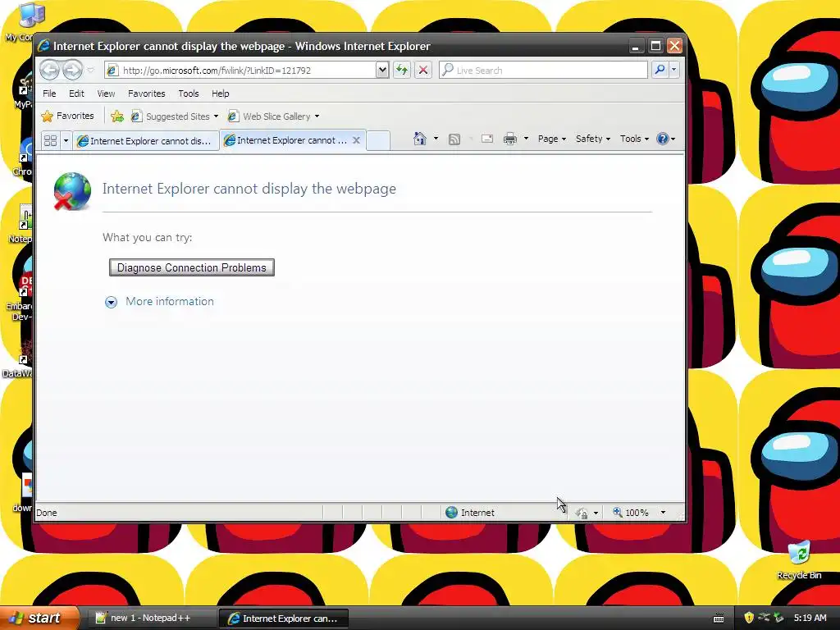Go to Home page icon
The width and height of the screenshot is (840, 630).
pos(419,139)
